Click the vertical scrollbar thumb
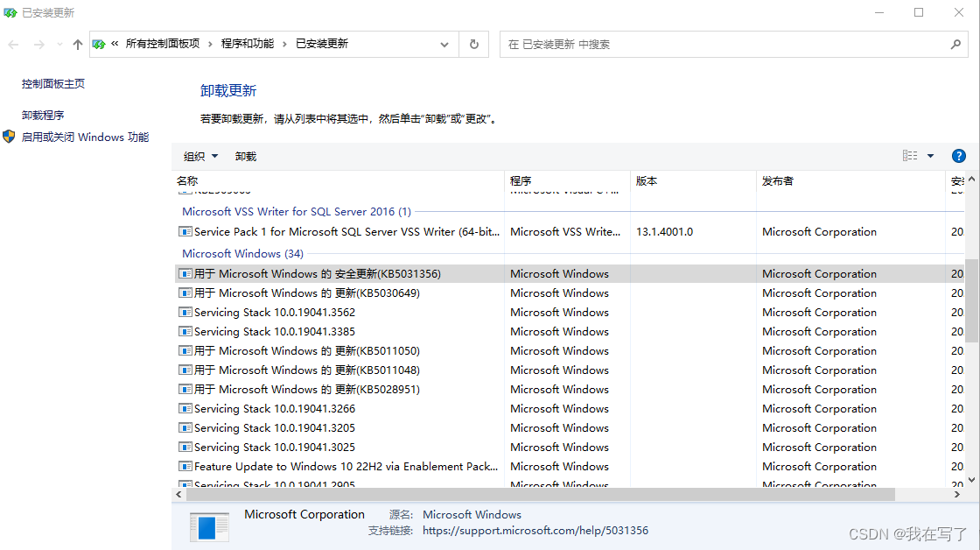The height and width of the screenshot is (550, 980). tap(971, 301)
